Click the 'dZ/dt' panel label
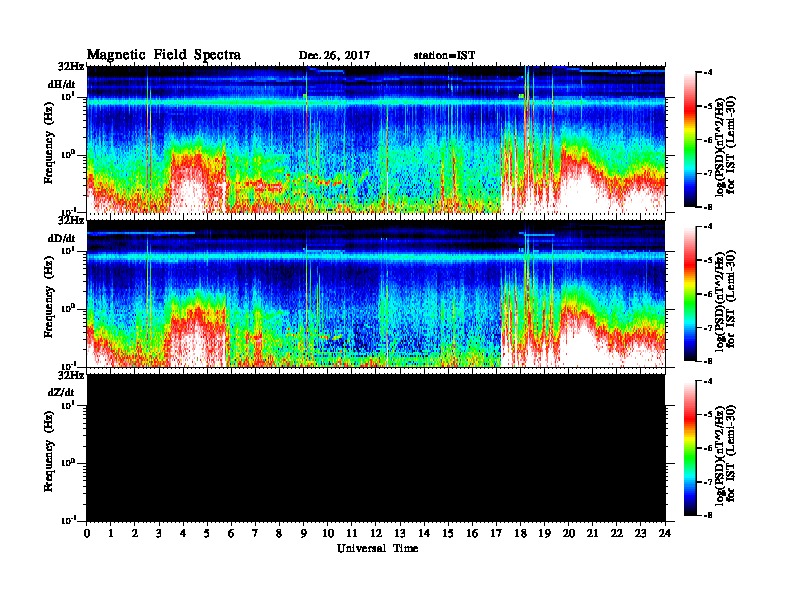The image size is (792, 612). point(61,392)
